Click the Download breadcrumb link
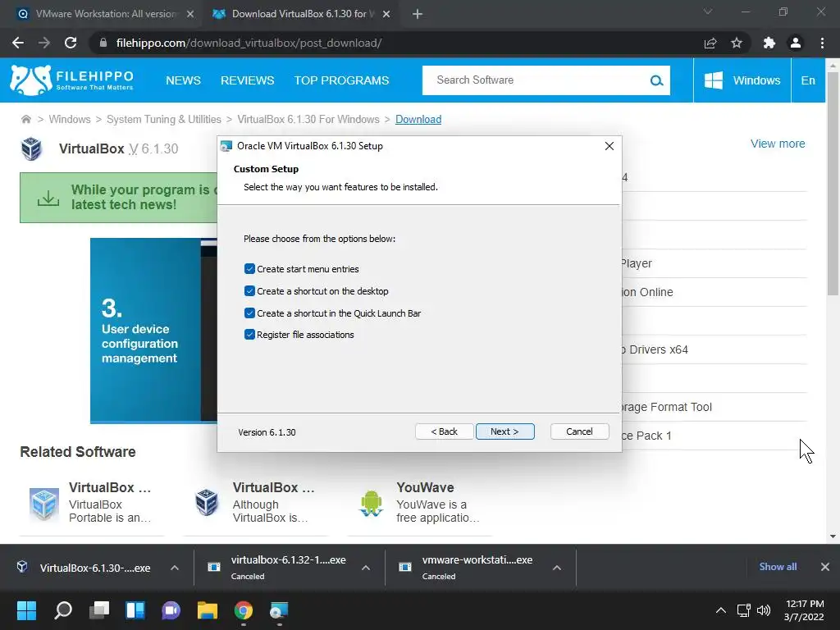The image size is (840, 630). click(418, 119)
